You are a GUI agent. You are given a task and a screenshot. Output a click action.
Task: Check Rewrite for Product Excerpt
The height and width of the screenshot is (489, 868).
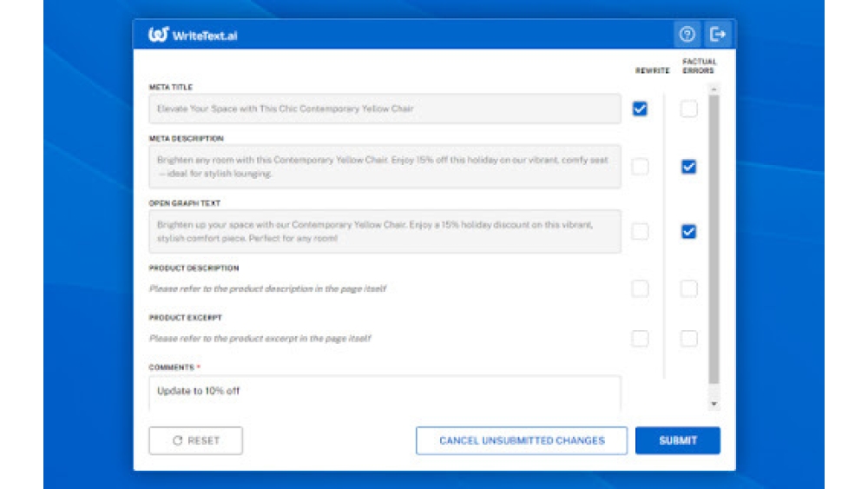[640, 339]
